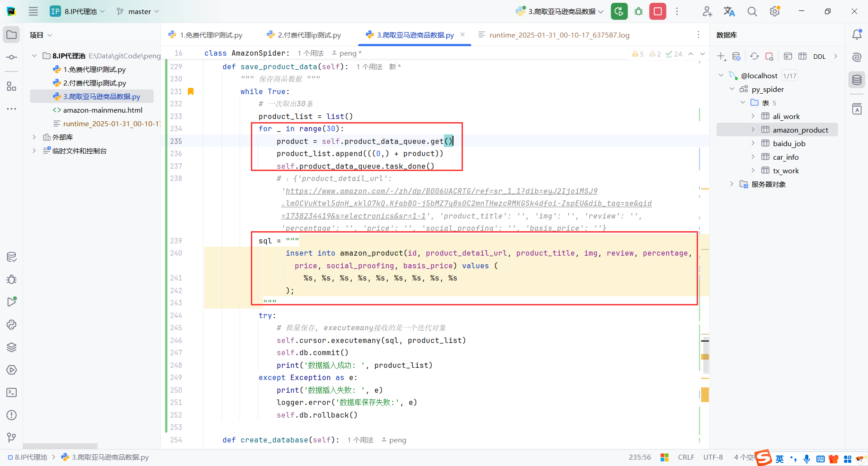
Task: Click the rerun button in top toolbar
Action: 619,11
